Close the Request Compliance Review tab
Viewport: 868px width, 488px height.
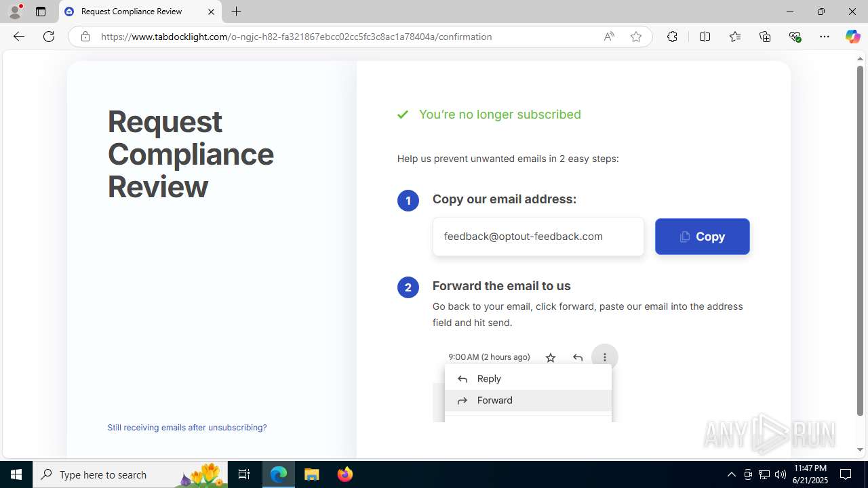[x=211, y=12]
